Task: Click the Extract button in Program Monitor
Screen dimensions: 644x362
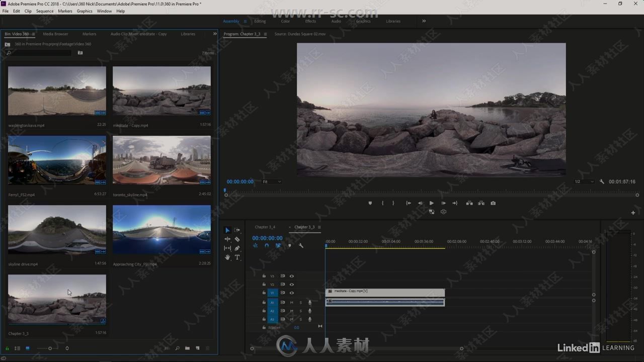Action: tap(481, 203)
